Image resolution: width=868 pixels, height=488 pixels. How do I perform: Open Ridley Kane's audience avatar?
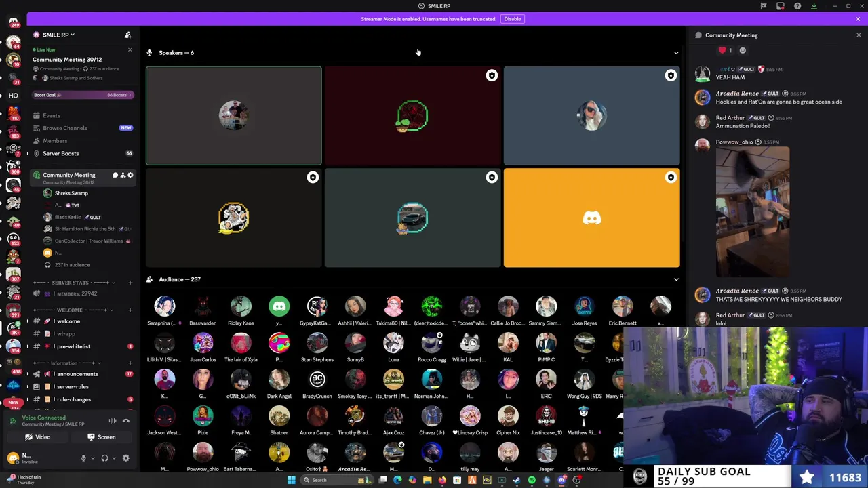[241, 306]
